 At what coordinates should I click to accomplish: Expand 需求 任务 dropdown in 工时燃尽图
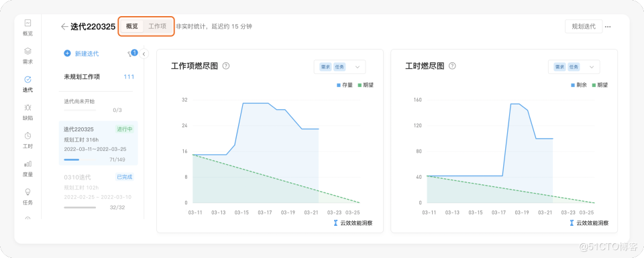tap(574, 67)
